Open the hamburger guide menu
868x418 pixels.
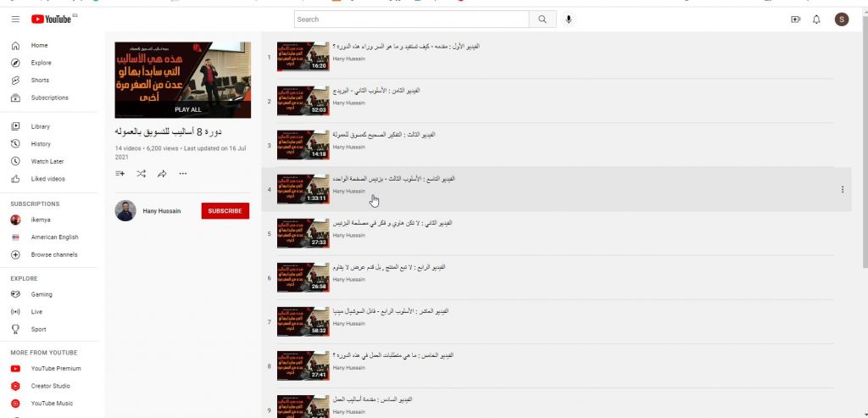click(15, 20)
